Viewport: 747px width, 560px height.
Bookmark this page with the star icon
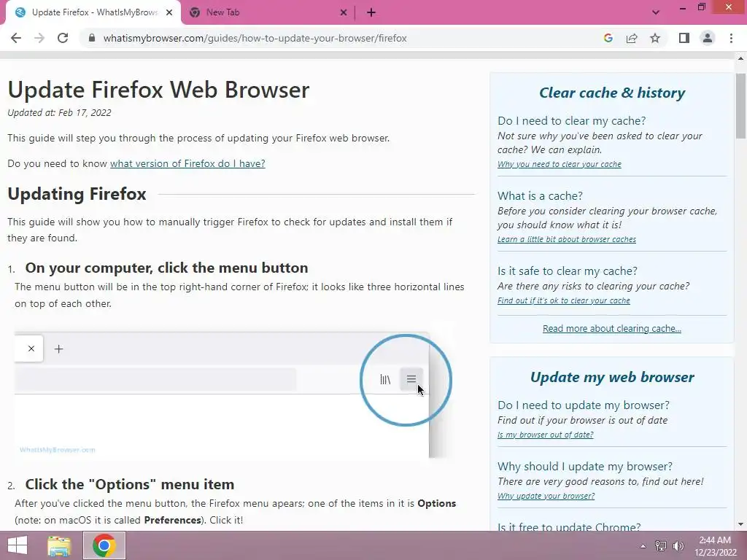point(655,38)
